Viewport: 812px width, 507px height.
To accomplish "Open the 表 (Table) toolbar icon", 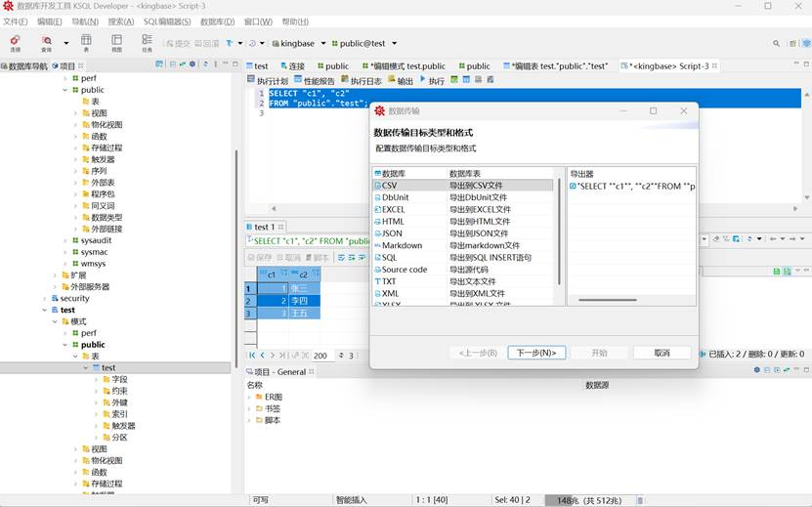I will pyautogui.click(x=86, y=42).
